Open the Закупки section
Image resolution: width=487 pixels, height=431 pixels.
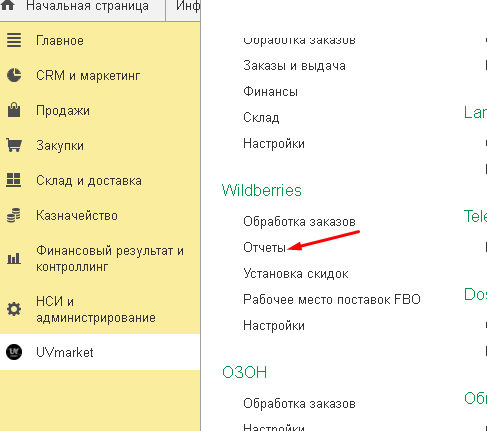point(60,145)
